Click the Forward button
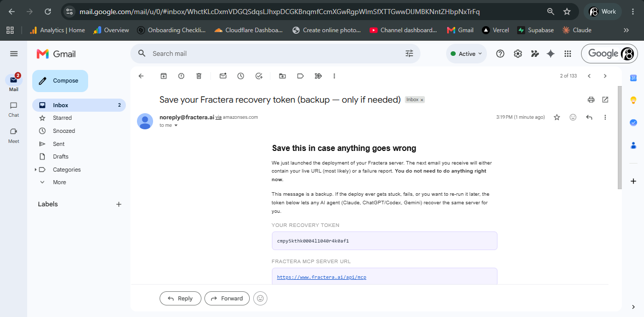 click(227, 298)
